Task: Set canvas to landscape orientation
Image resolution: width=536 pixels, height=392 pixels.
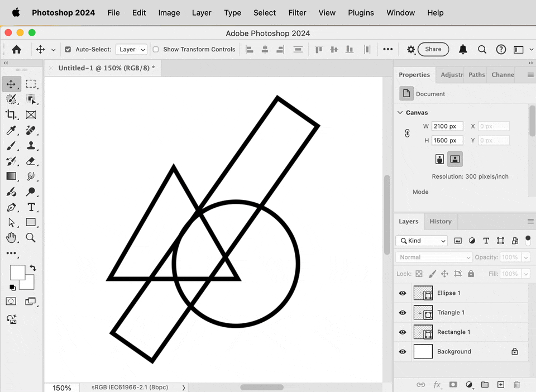Action: tap(455, 159)
